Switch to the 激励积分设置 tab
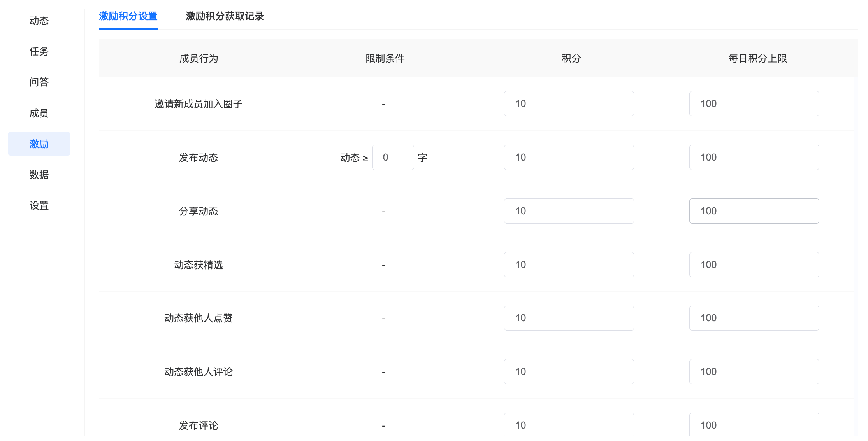868x441 pixels. pyautogui.click(x=128, y=16)
